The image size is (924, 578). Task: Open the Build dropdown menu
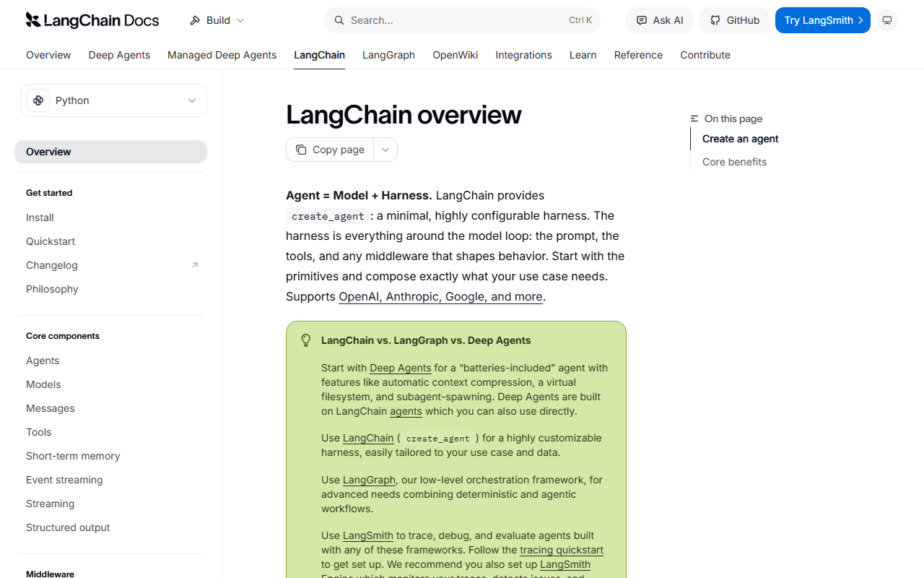[217, 20]
